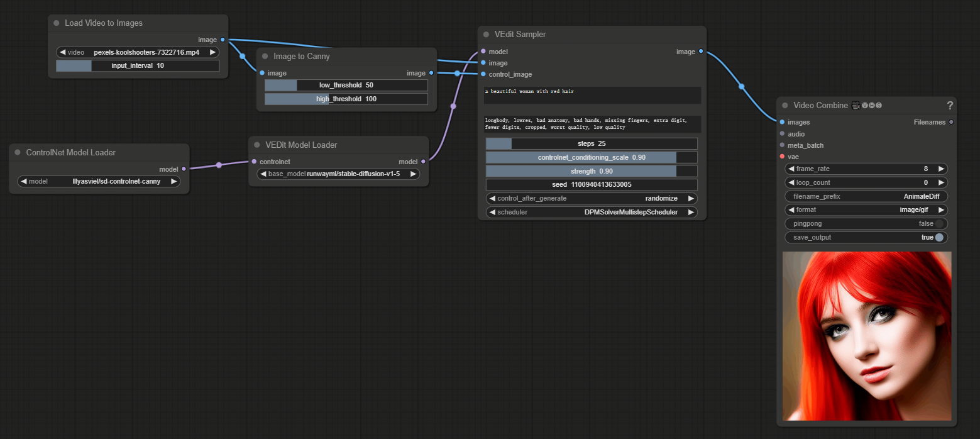Open the control_after_generate combo set to randomize
Image resolution: width=980 pixels, height=439 pixels.
click(x=592, y=198)
